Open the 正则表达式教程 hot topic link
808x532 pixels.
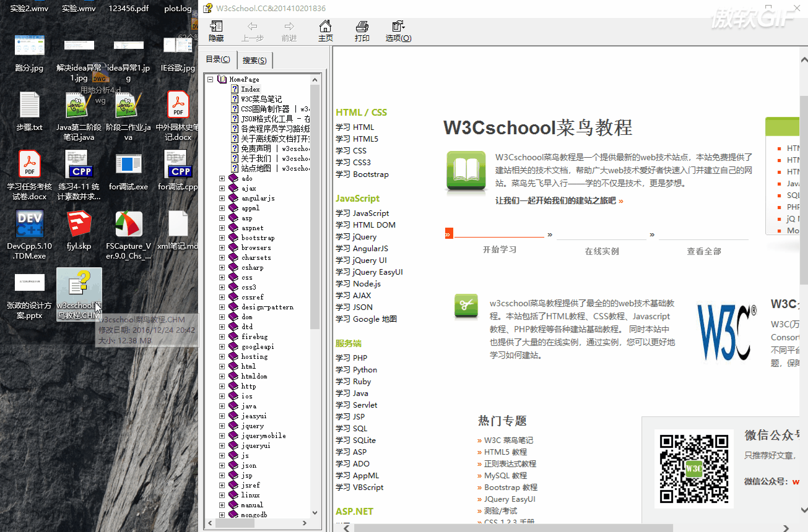[x=510, y=463]
